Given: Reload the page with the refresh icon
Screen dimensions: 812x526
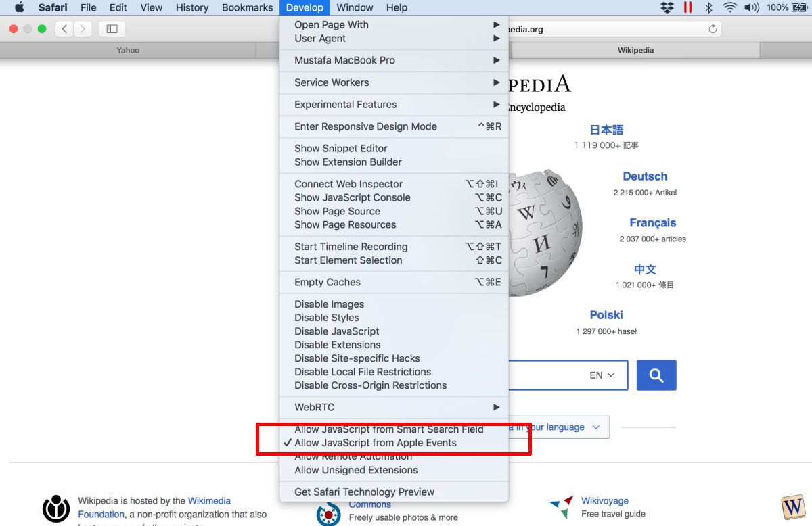Looking at the screenshot, I should 712,29.
